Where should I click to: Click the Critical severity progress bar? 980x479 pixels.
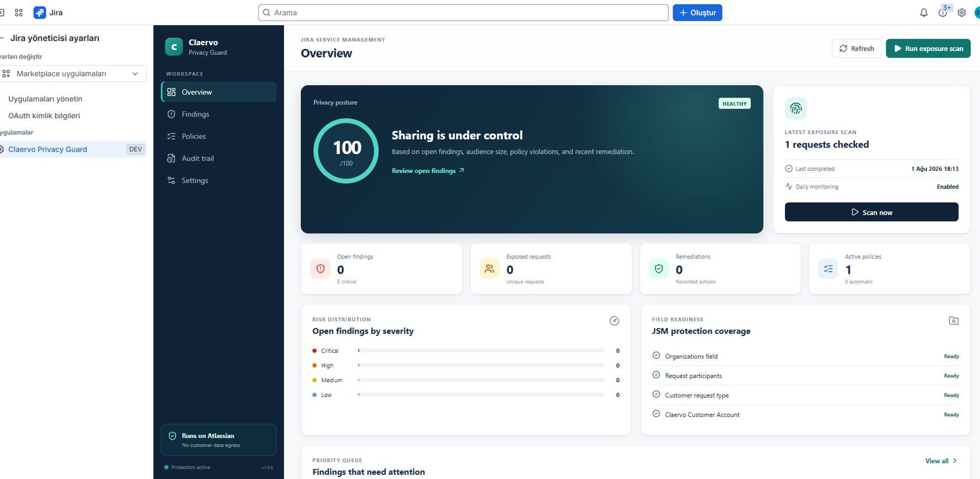[x=481, y=351]
